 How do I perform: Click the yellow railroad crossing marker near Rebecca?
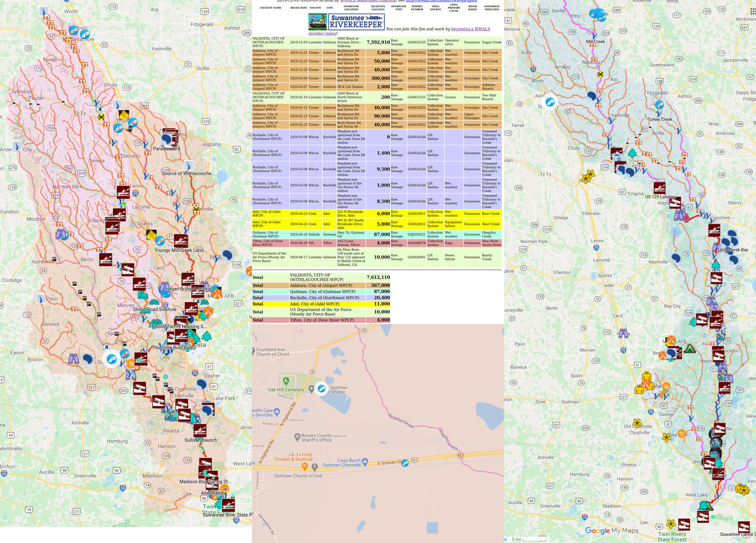pyautogui.click(x=600, y=74)
